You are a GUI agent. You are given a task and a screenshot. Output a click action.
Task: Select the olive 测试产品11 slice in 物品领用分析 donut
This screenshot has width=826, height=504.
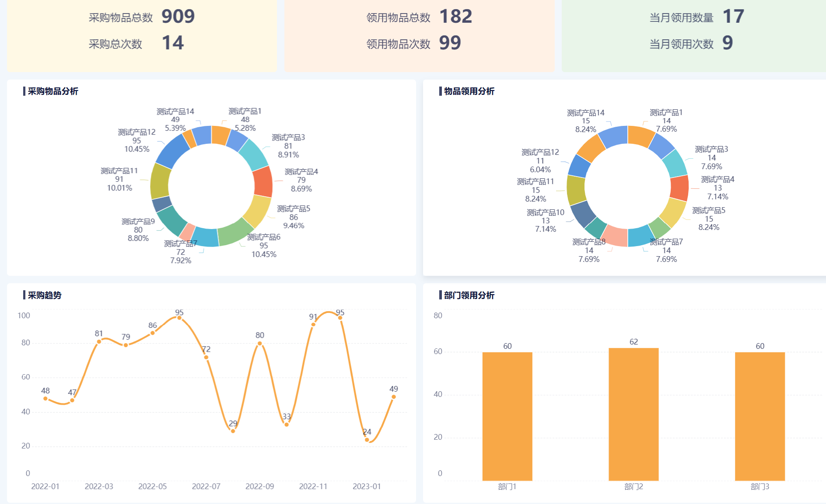pos(576,190)
